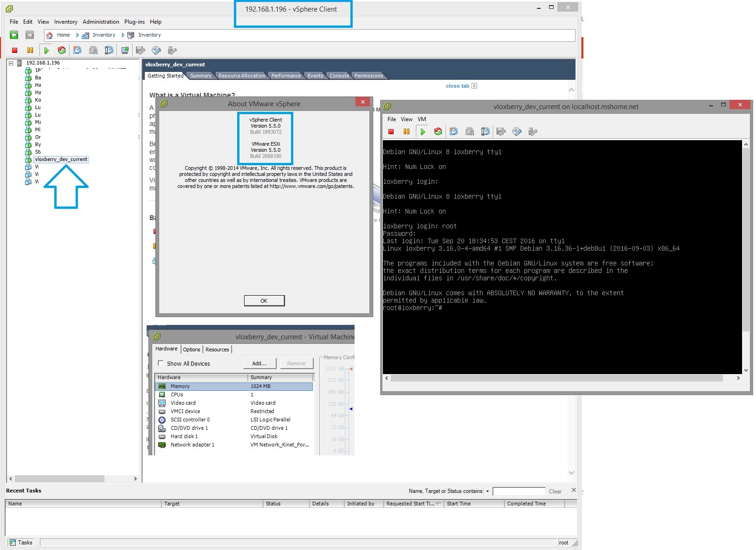The width and height of the screenshot is (756, 550).
Task: Open Snapshot Manager in console window toolbar
Action: pyautogui.click(x=485, y=131)
